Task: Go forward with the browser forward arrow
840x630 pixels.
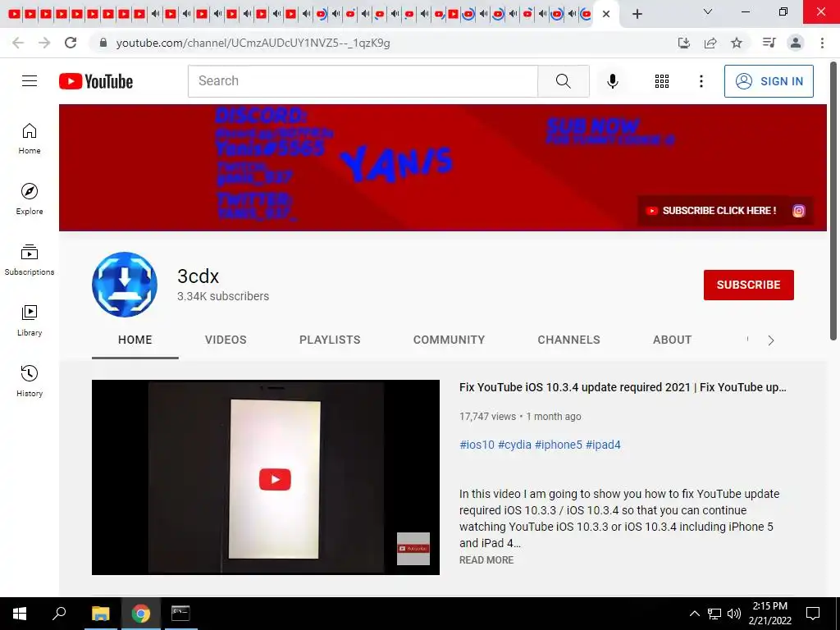Action: tap(44, 43)
